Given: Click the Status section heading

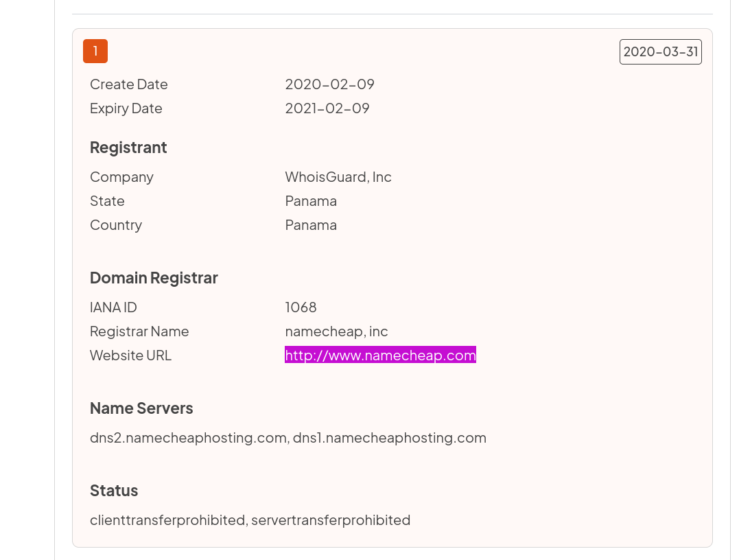Looking at the screenshot, I should (114, 491).
